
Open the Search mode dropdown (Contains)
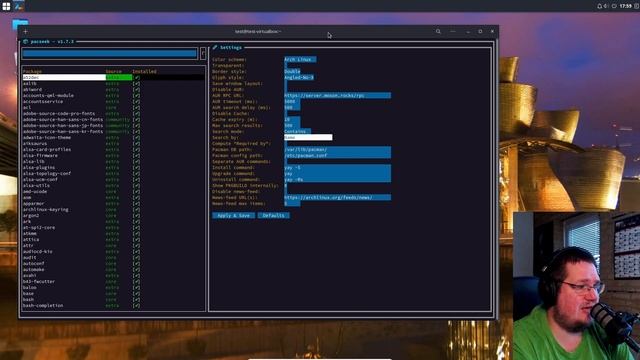click(298, 131)
